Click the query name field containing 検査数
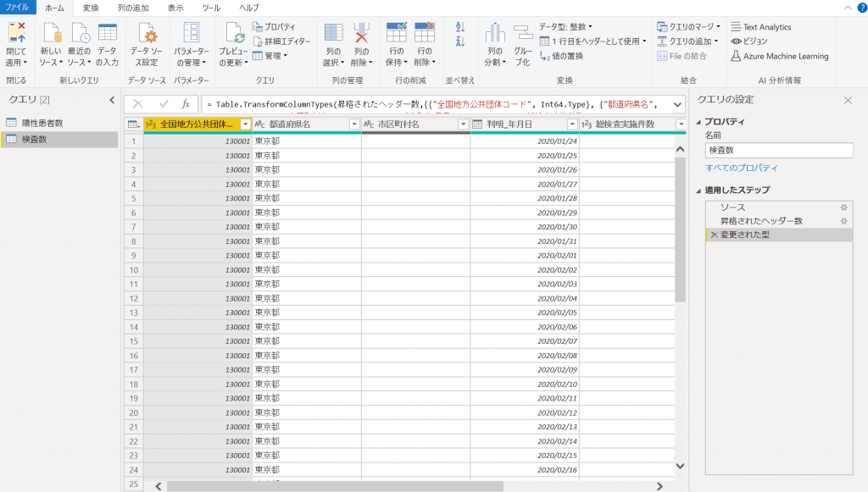 [779, 151]
